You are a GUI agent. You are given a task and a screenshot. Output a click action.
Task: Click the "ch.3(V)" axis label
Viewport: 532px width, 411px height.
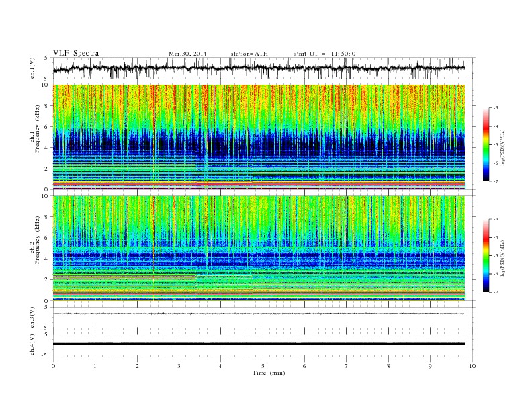32,318
